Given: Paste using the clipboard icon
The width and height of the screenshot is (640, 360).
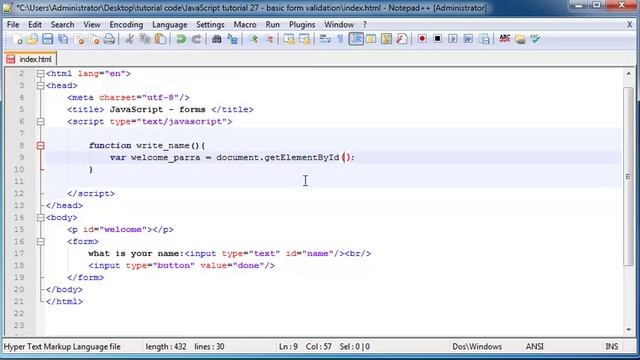Looking at the screenshot, I should [161, 39].
